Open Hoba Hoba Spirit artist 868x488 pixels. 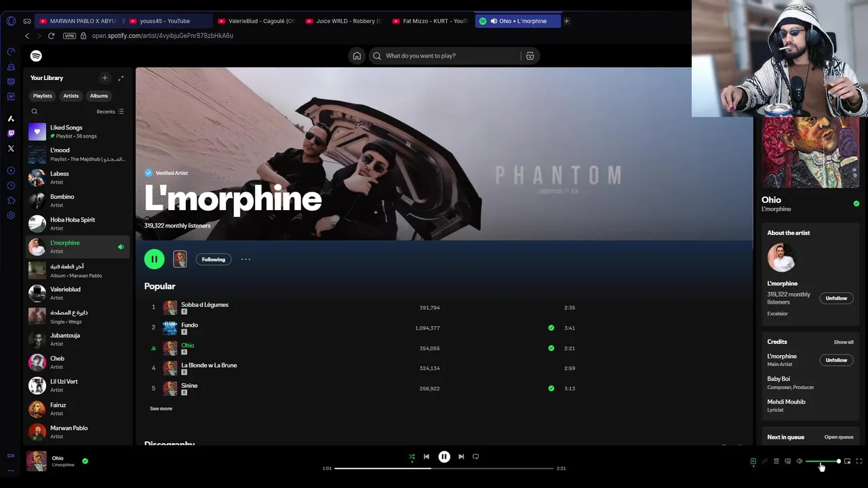78,224
